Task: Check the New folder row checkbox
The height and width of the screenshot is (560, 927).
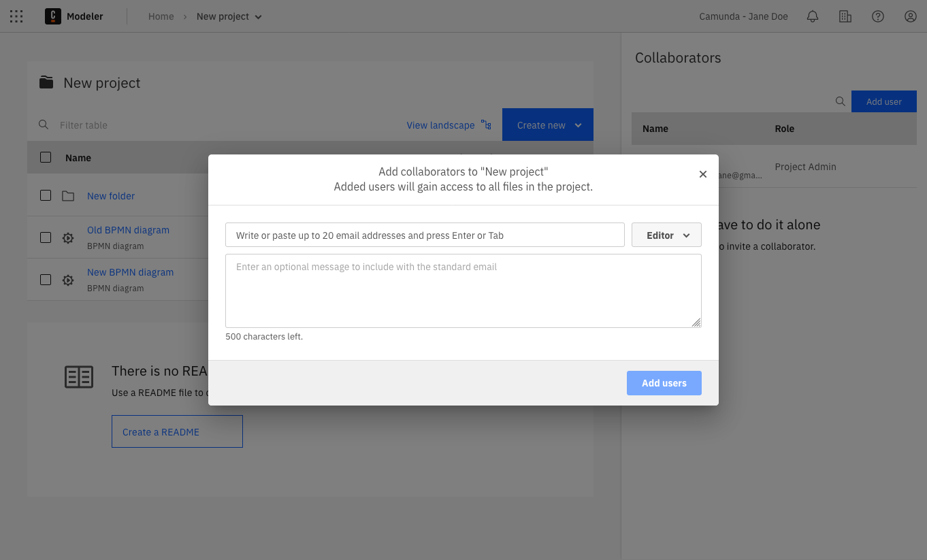Action: [46, 195]
